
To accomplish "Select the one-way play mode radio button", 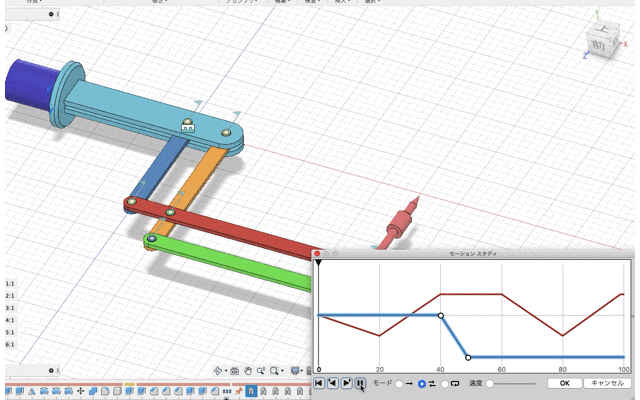I will click(x=399, y=384).
